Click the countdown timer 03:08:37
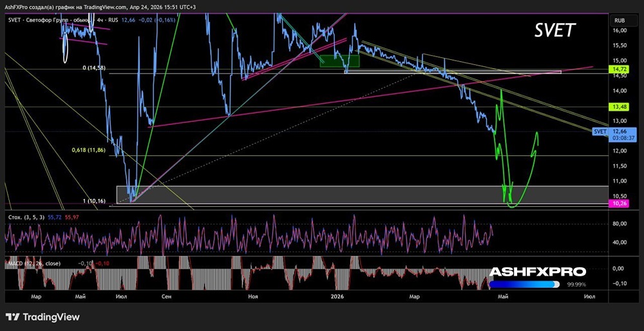This screenshot has width=644, height=331. pyautogui.click(x=625, y=138)
